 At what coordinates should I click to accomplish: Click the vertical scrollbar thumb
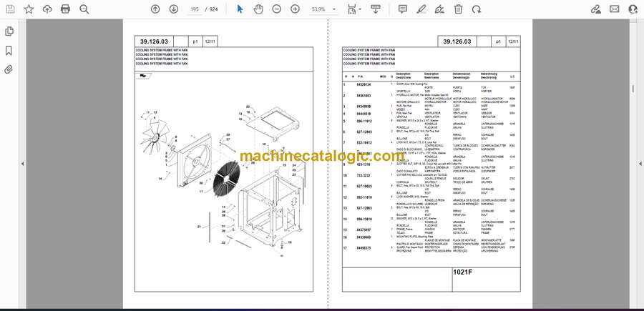(632, 89)
